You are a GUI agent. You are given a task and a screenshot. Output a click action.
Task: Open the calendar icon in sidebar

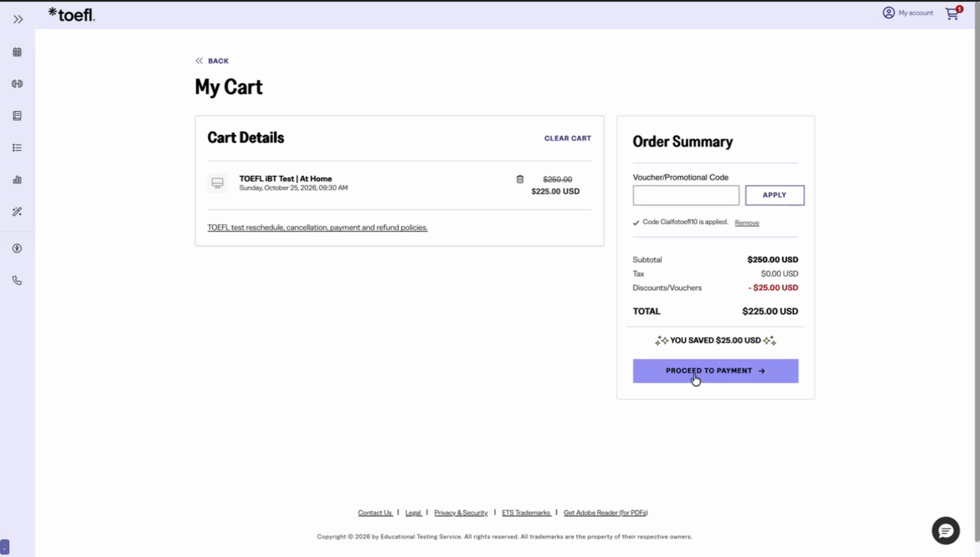(17, 52)
